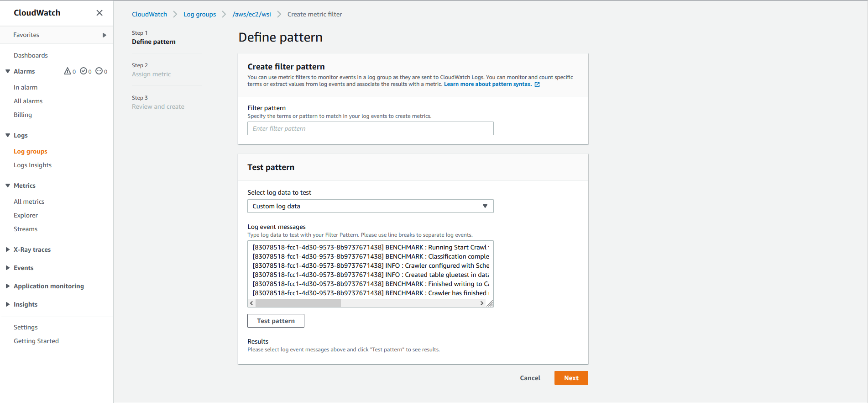Viewport: 868px width, 403px height.
Task: Click the Finished writing log line
Action: [x=370, y=284]
